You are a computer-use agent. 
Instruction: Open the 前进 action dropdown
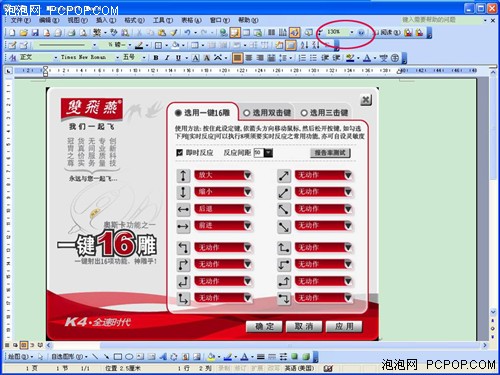click(x=247, y=226)
